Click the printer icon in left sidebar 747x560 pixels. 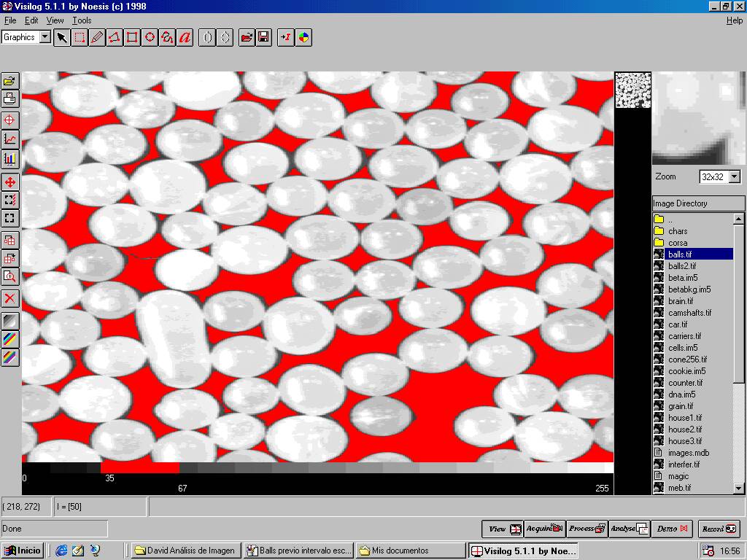point(10,98)
